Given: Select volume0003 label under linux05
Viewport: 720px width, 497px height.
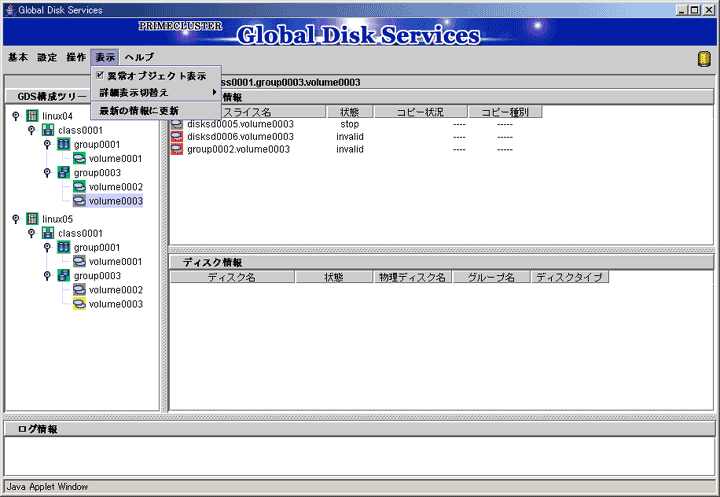Looking at the screenshot, I should [x=116, y=304].
